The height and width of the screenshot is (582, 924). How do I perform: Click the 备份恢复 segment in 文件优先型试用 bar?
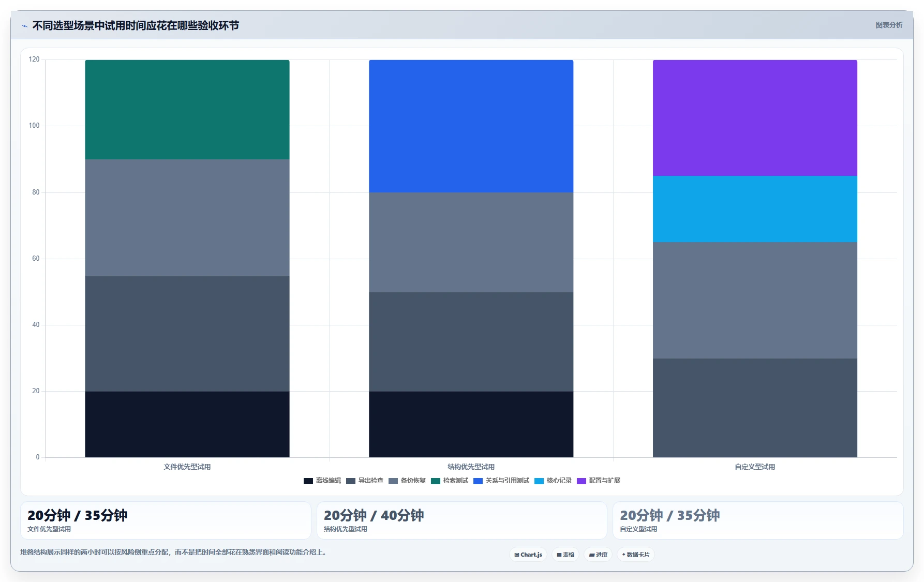pyautogui.click(x=187, y=217)
